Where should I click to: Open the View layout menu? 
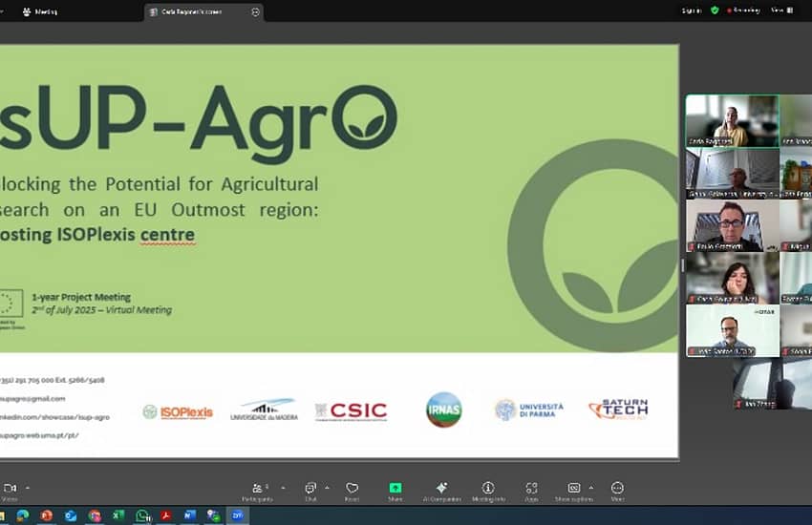pos(782,10)
